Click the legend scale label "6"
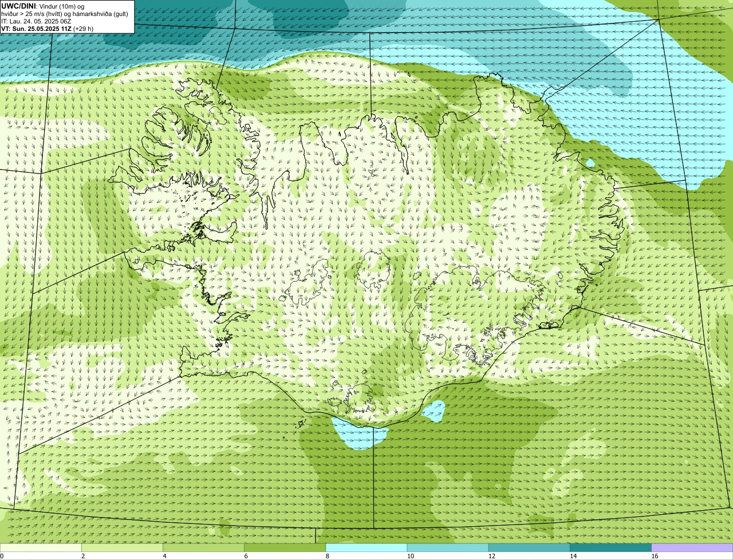 click(x=246, y=556)
